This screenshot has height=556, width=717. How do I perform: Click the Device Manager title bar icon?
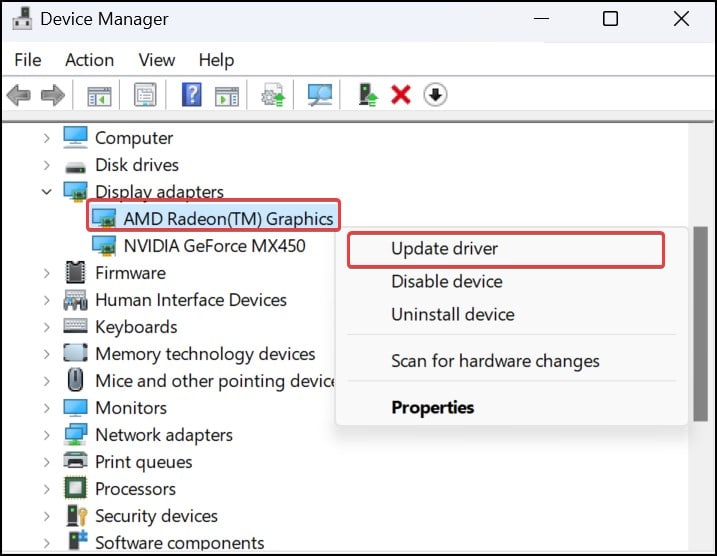(22, 19)
